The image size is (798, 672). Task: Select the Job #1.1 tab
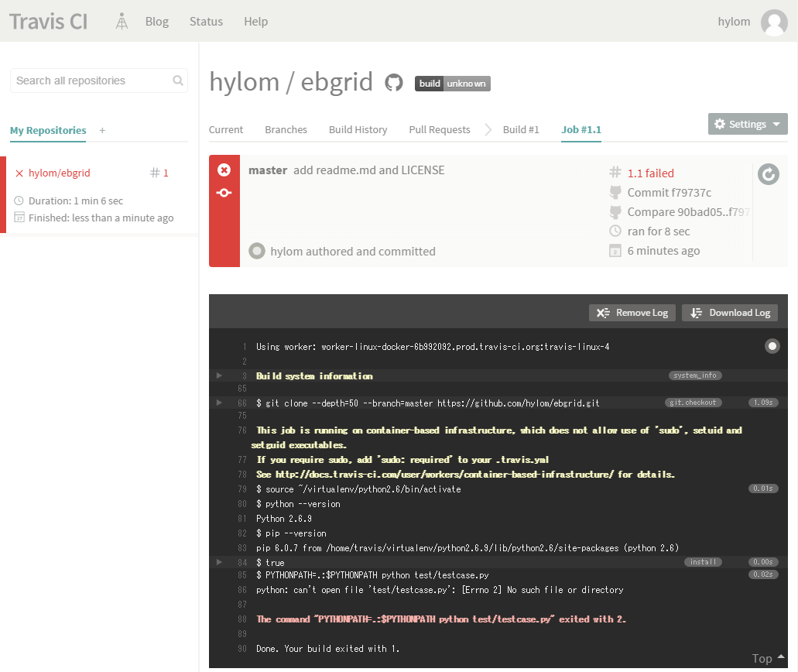point(581,130)
